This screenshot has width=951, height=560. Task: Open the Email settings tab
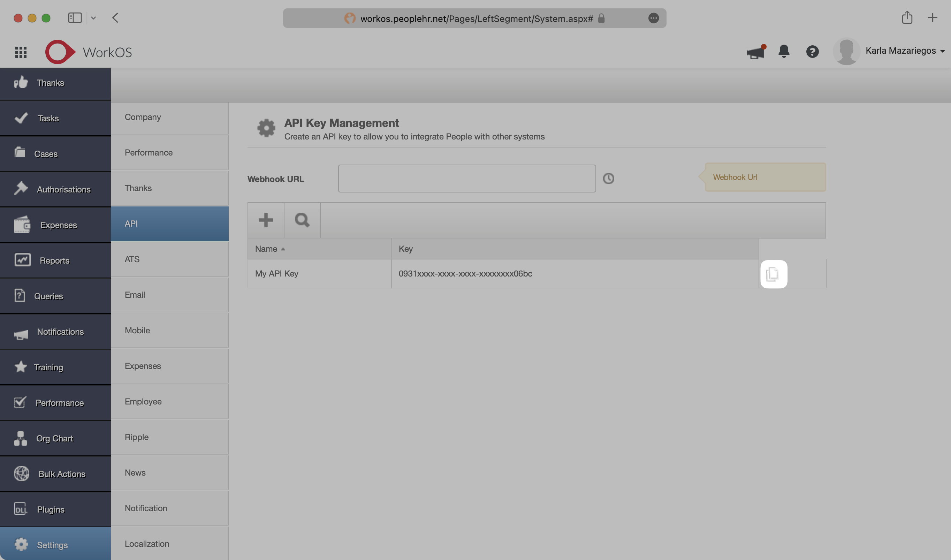coord(135,295)
